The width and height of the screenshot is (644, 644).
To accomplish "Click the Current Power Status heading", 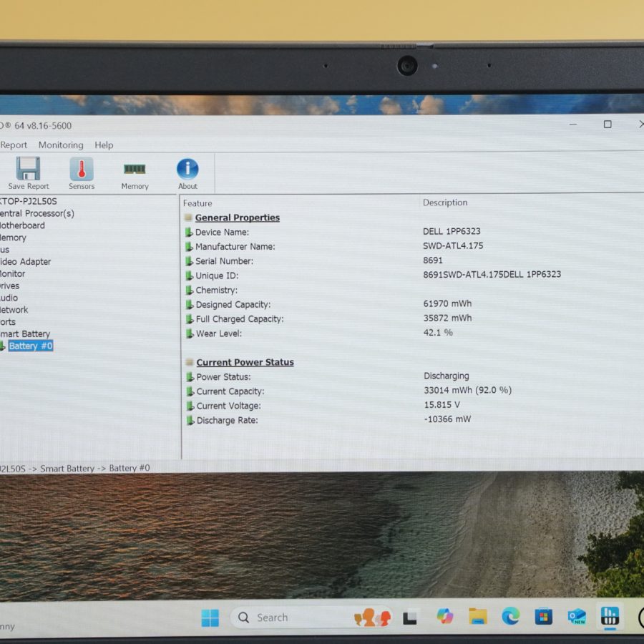I will (x=245, y=362).
